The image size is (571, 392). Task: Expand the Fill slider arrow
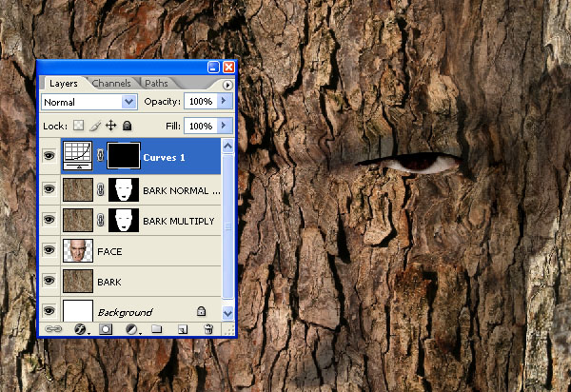point(225,126)
